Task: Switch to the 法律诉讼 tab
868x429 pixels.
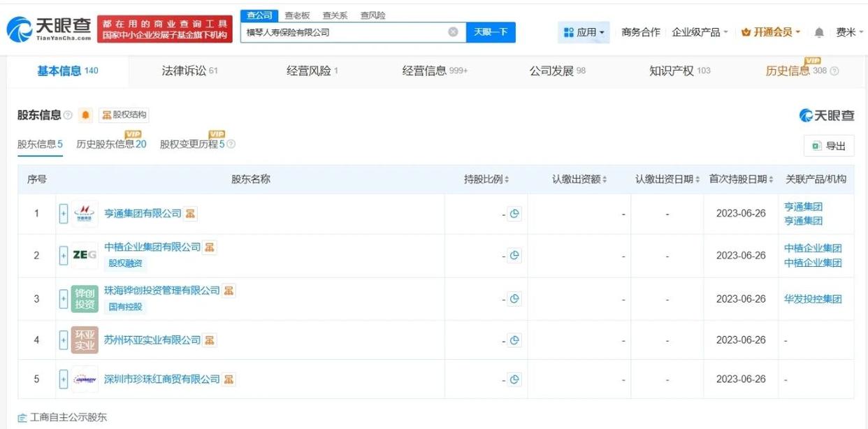Action: (x=189, y=71)
